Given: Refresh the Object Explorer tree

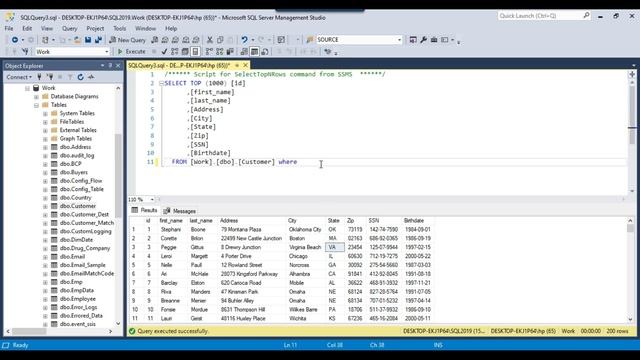Looking at the screenshot, I should 80,77.
